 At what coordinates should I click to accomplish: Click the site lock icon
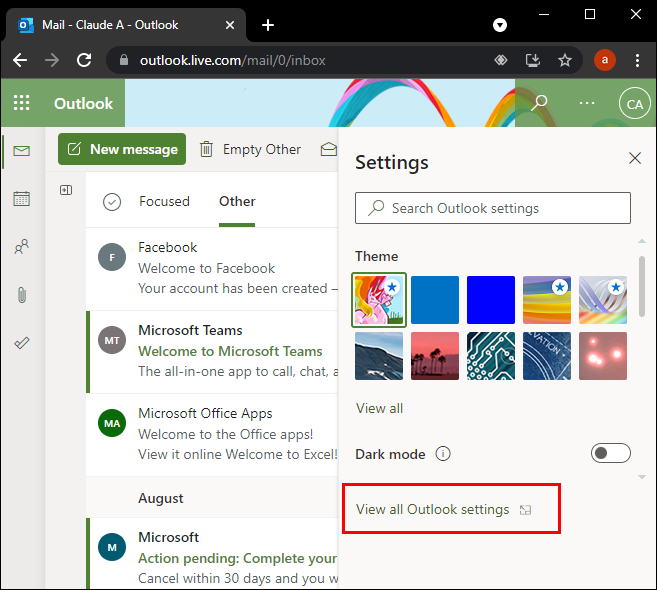coord(124,60)
